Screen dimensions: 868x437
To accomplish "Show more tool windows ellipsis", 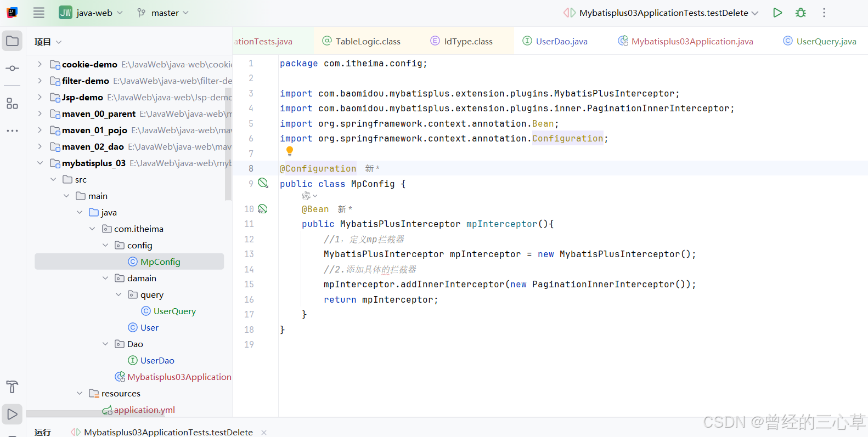I will pos(12,130).
